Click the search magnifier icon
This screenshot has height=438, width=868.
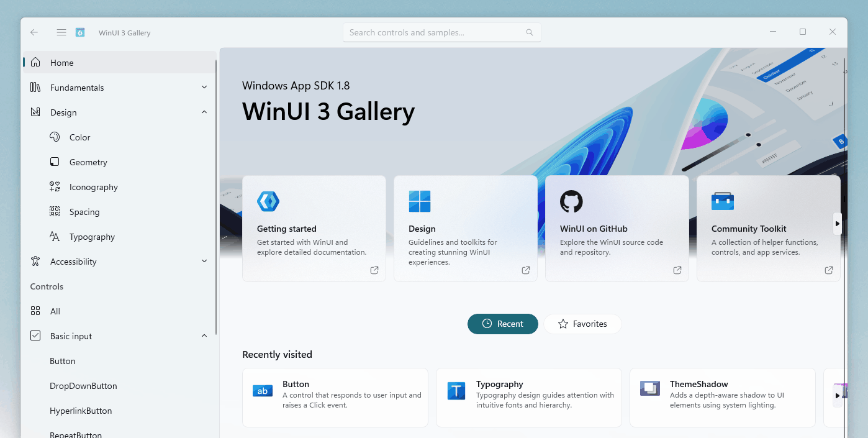point(530,32)
